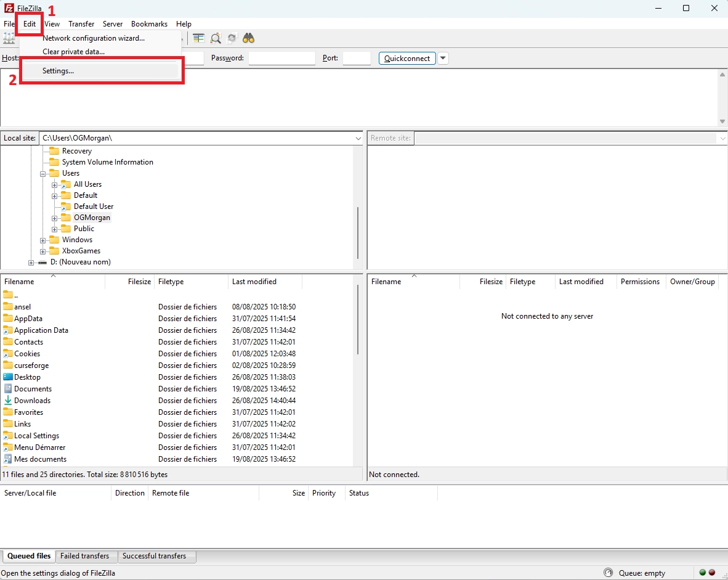Click the Downloads green arrow icon

pyautogui.click(x=8, y=400)
